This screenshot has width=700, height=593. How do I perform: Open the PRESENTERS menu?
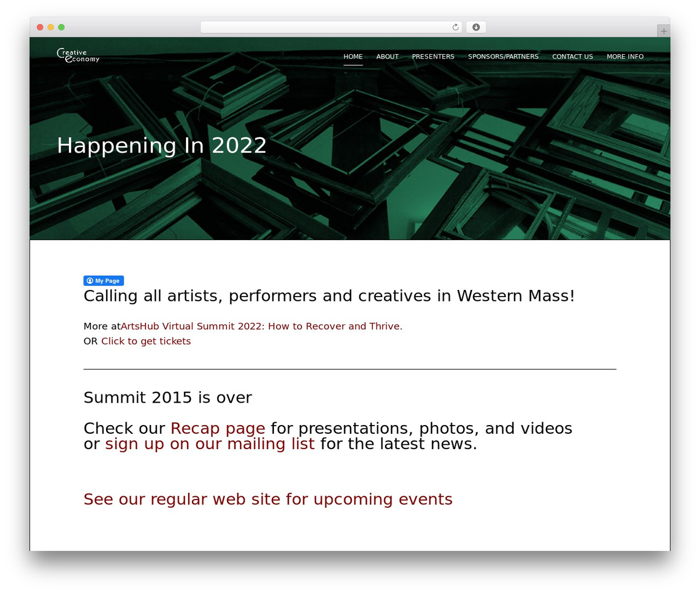(433, 57)
